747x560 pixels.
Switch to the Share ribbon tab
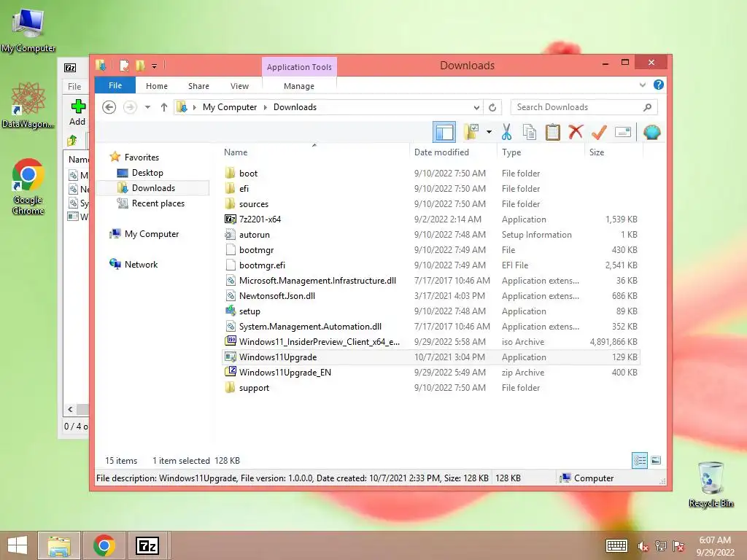[x=198, y=86]
